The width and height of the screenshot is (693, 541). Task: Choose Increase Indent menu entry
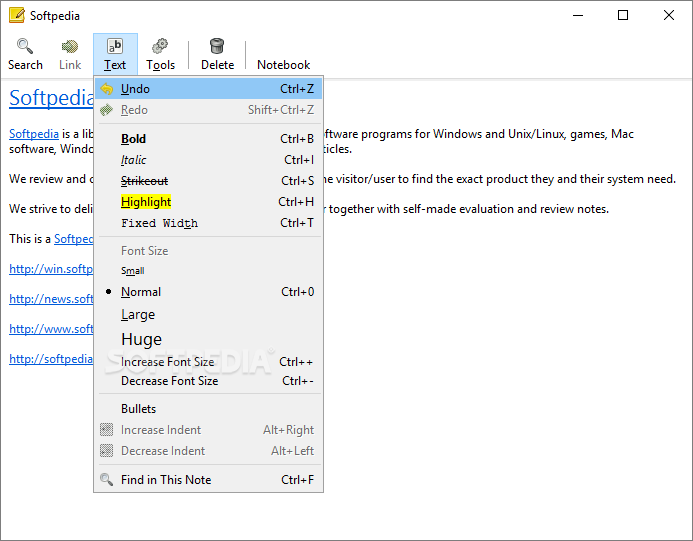(208, 430)
